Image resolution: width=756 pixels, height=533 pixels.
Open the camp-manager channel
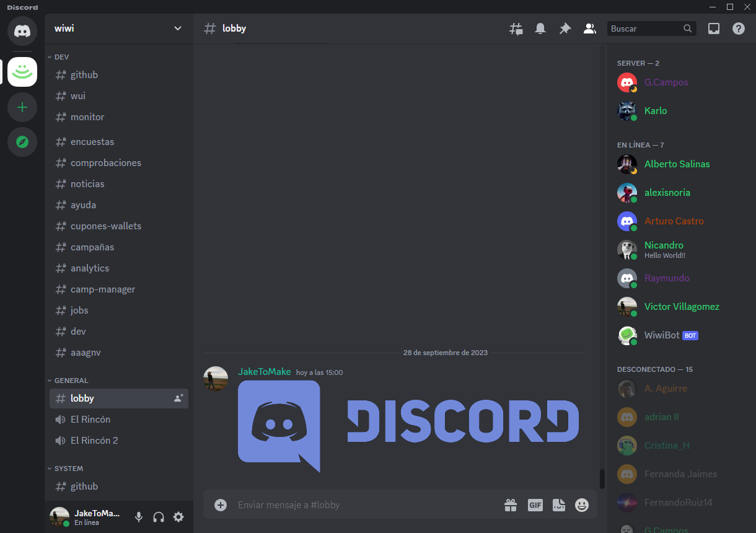[x=119, y=289]
